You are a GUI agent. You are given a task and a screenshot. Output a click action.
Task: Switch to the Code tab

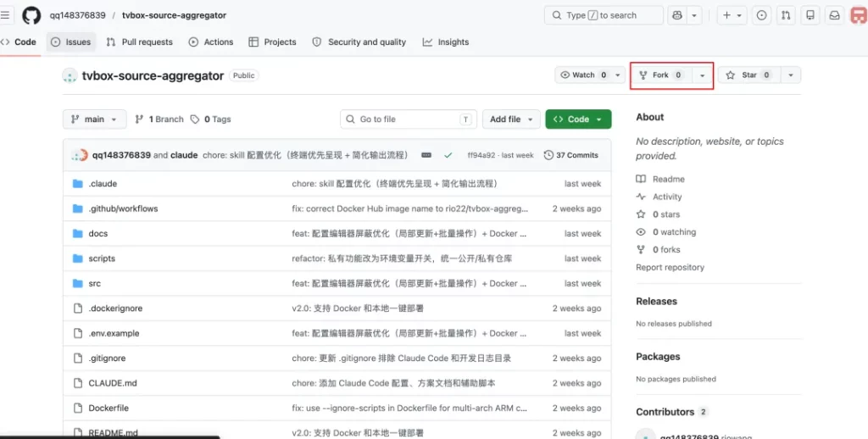pos(19,42)
